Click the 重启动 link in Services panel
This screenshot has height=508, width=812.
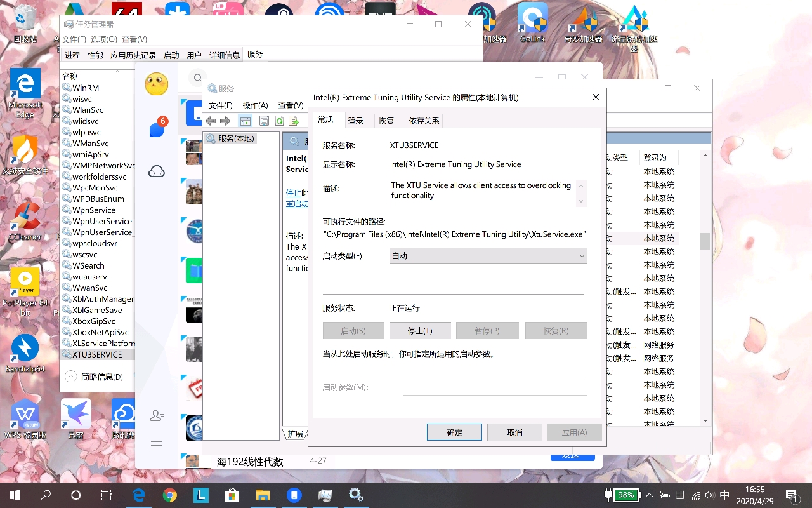click(x=297, y=204)
